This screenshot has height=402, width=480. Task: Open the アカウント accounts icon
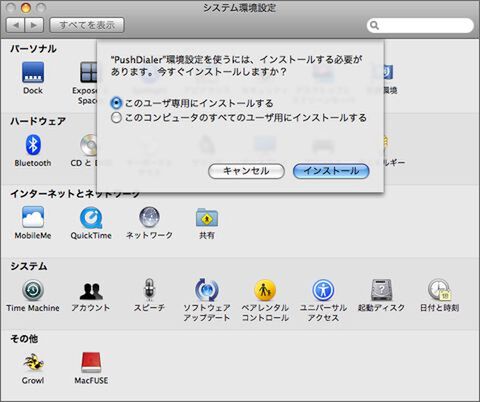coord(91,291)
